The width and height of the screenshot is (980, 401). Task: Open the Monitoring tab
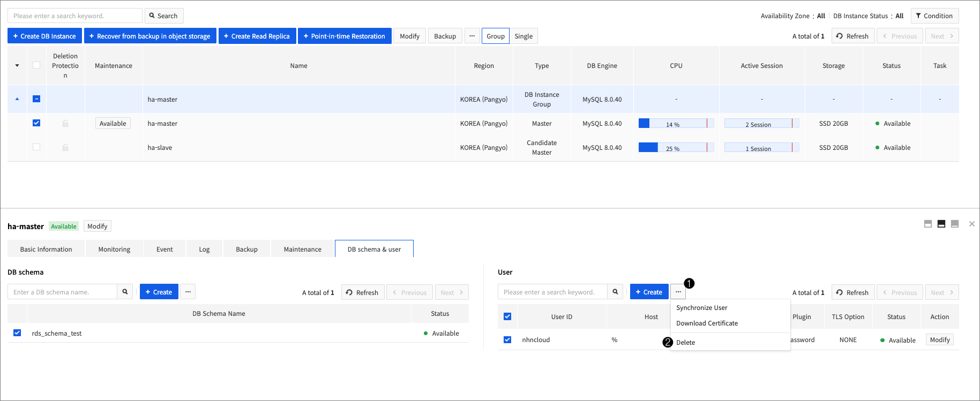pos(114,249)
